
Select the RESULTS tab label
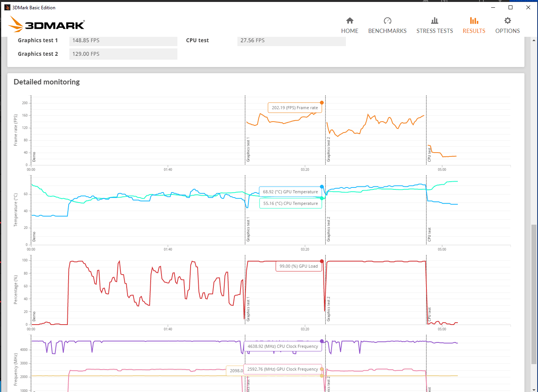(474, 31)
